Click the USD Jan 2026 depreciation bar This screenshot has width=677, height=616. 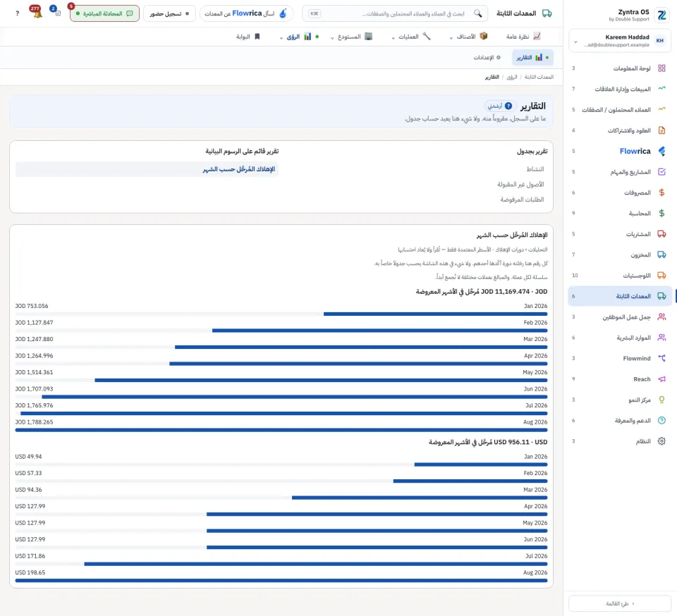[x=480, y=464]
